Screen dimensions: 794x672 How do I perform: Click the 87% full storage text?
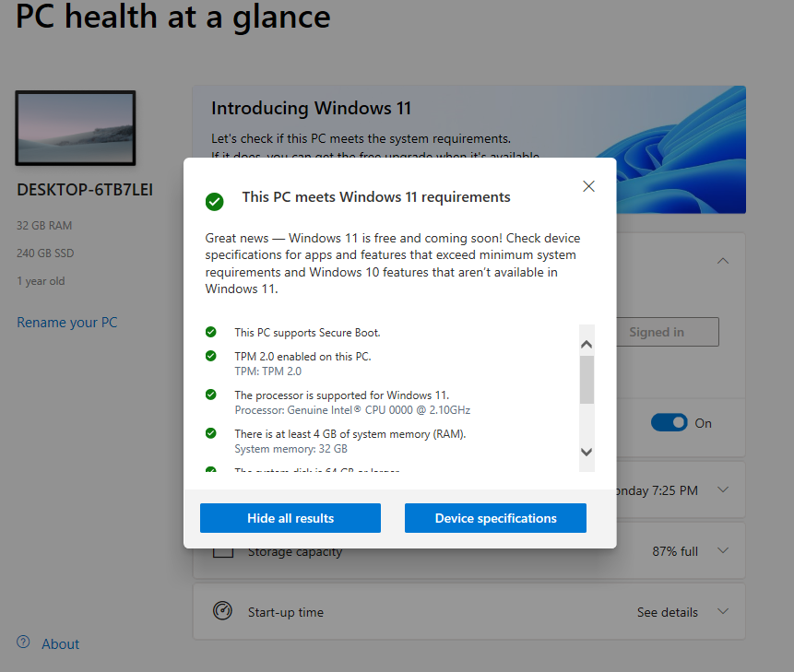click(x=675, y=551)
